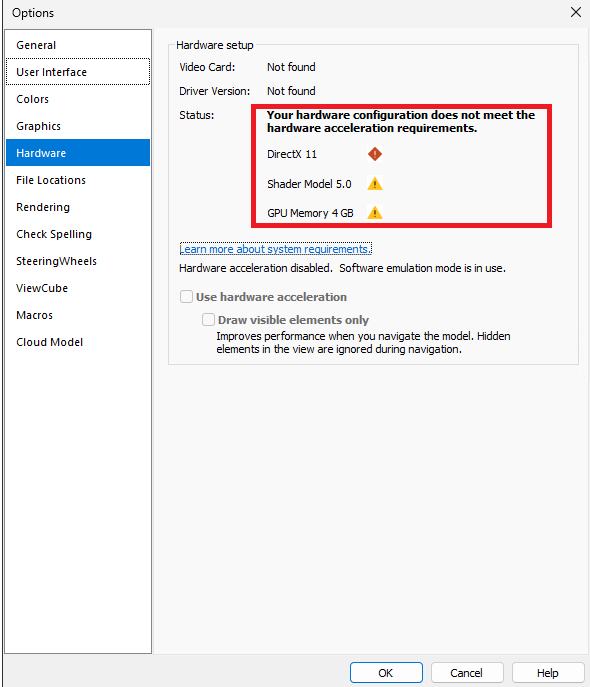Open the Graphics options category

click(x=78, y=126)
